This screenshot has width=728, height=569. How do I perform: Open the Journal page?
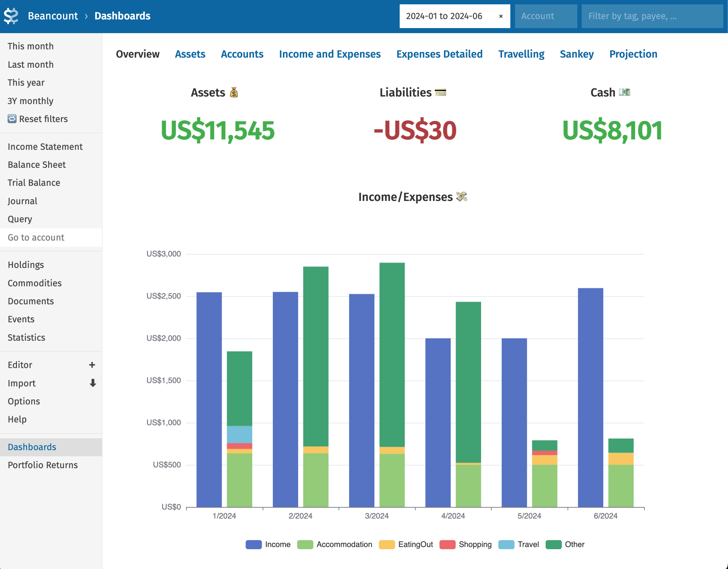tap(51, 201)
